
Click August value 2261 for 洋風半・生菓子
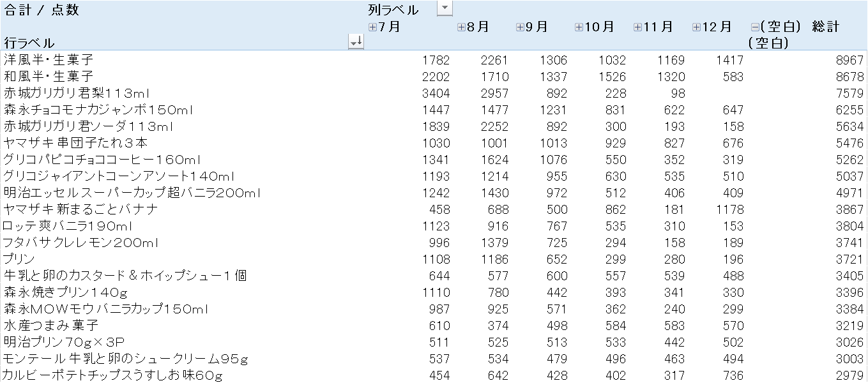point(495,60)
